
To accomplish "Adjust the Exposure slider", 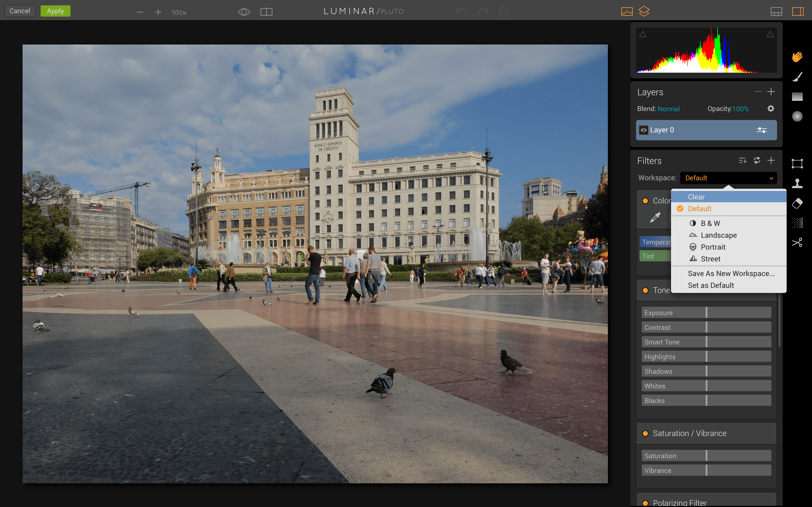I will (706, 313).
